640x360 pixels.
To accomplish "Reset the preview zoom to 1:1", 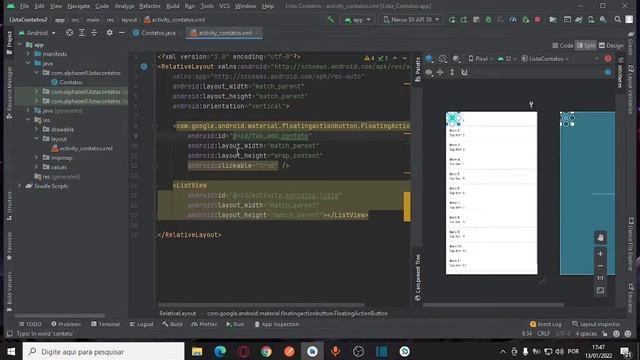I will (600, 278).
